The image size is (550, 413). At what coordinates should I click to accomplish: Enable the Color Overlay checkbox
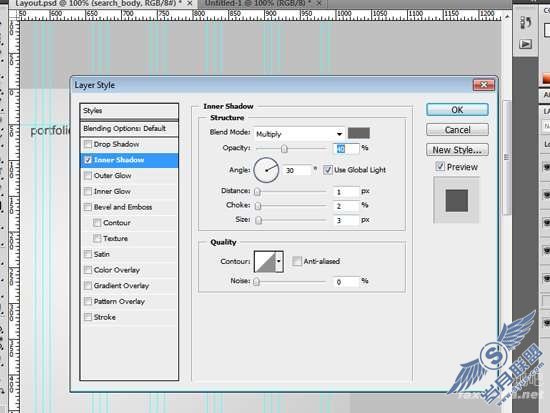click(x=88, y=270)
